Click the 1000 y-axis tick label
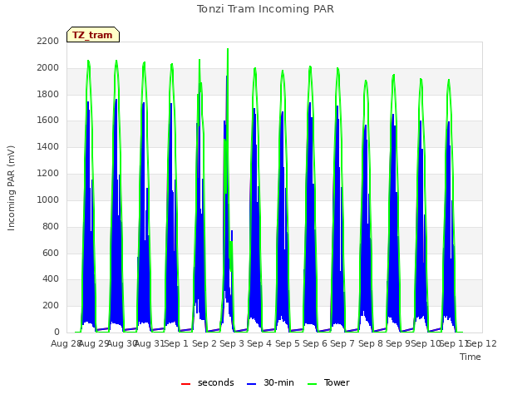 [48, 199]
